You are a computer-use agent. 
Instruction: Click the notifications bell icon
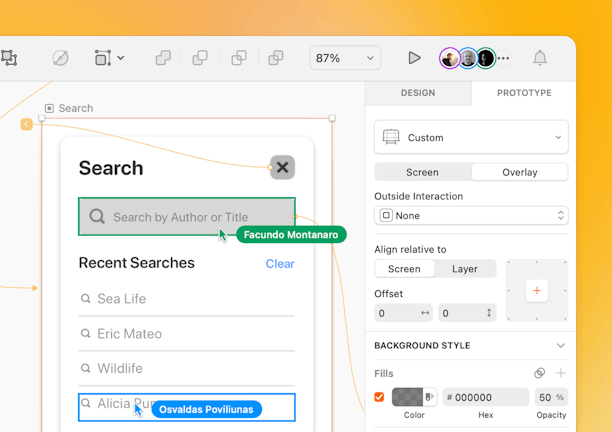point(540,58)
